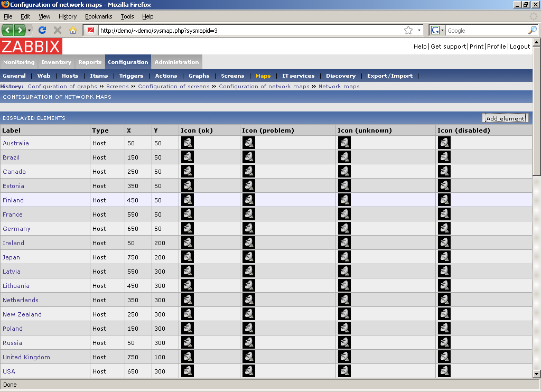Screen dimensions: 541x392
Task: Click New Zealand's Icon (ok) image
Action: (188, 314)
